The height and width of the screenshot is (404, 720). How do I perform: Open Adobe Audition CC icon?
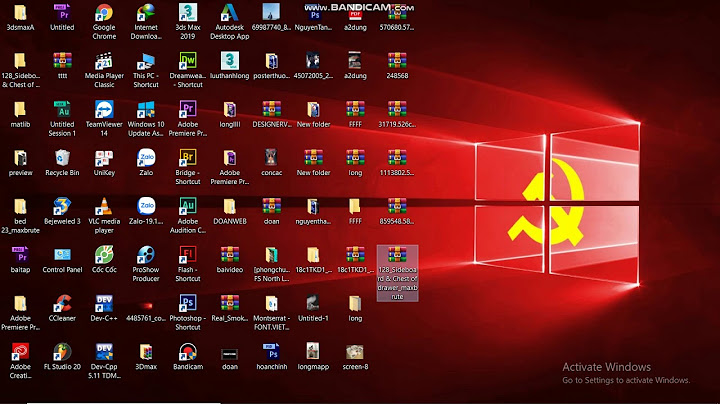[188, 207]
